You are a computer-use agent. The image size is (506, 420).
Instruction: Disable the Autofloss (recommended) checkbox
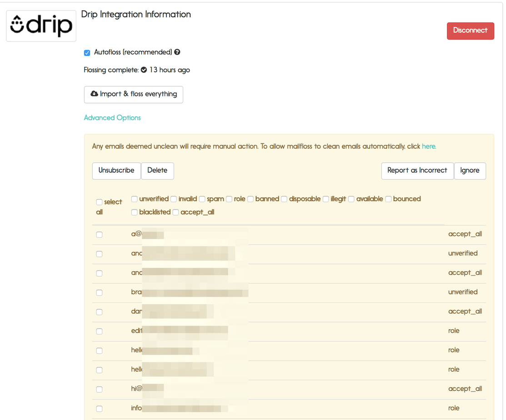(87, 53)
